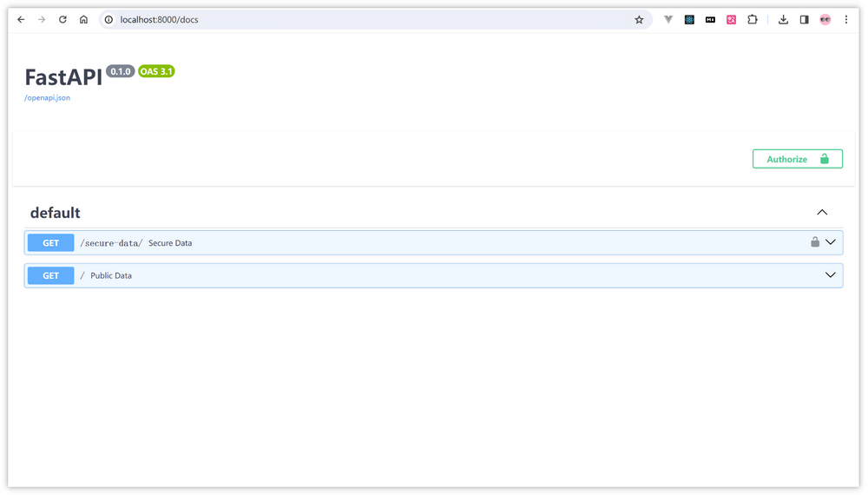Click the GET badge for /secure-data/
The height and width of the screenshot is (495, 868).
pos(50,243)
